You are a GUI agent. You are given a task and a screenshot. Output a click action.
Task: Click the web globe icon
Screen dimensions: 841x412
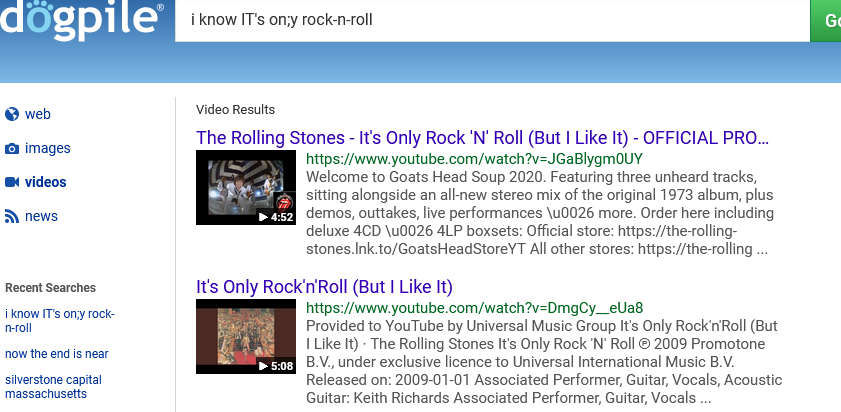tap(12, 114)
